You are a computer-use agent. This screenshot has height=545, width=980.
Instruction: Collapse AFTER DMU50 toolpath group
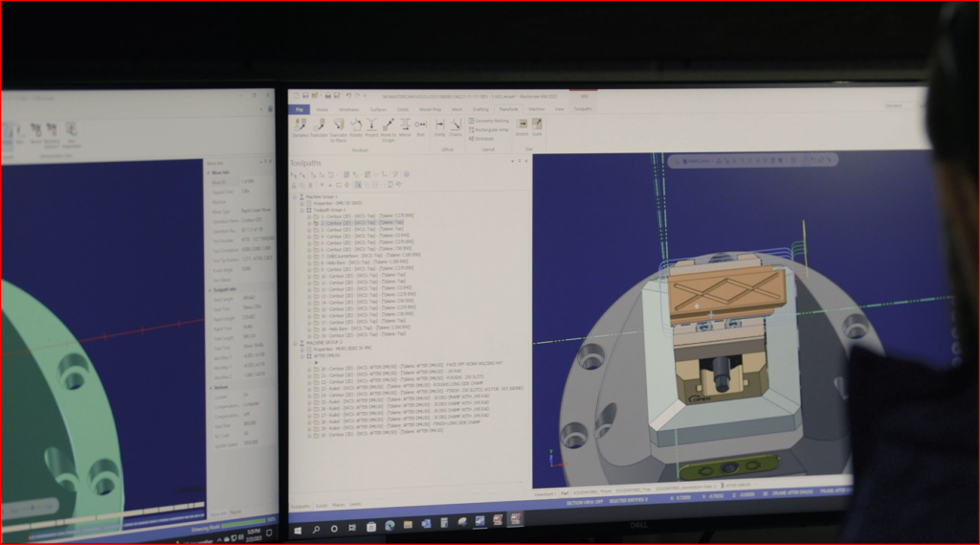301,356
